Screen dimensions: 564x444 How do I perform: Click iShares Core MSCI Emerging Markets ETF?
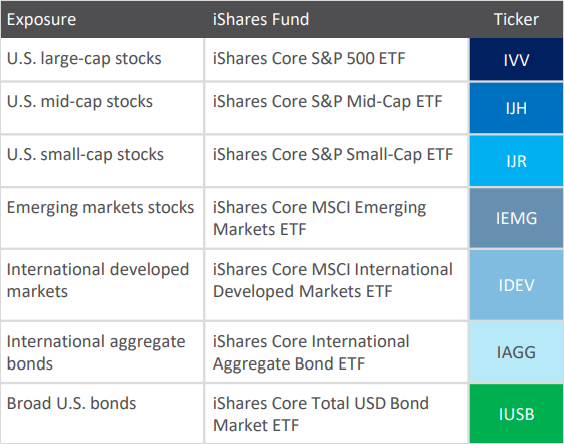319,218
